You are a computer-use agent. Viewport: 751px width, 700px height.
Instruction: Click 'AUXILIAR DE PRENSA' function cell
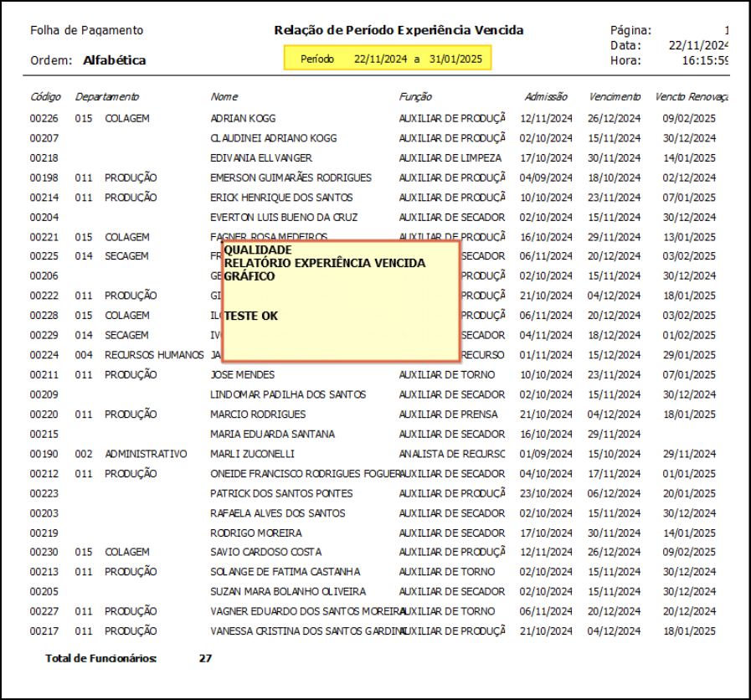pyautogui.click(x=448, y=414)
